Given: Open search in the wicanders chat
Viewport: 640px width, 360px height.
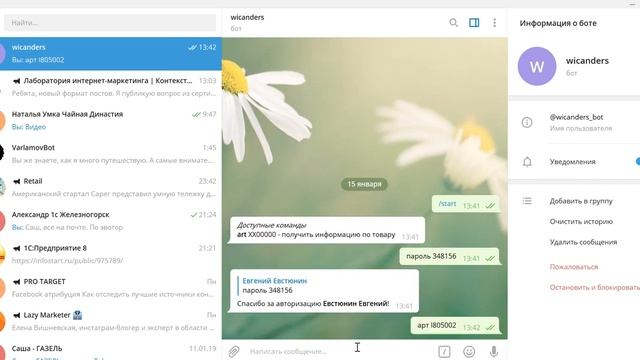Looking at the screenshot, I should 453,23.
